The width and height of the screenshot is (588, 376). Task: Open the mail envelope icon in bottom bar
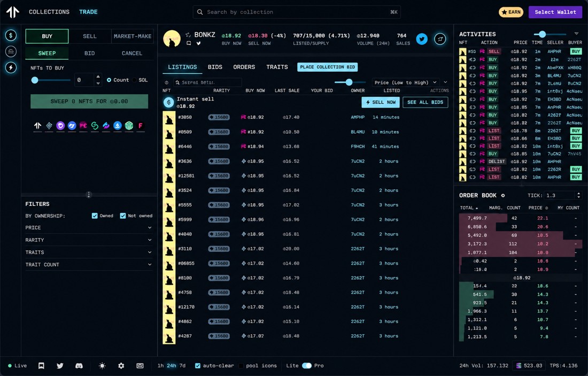(x=140, y=365)
